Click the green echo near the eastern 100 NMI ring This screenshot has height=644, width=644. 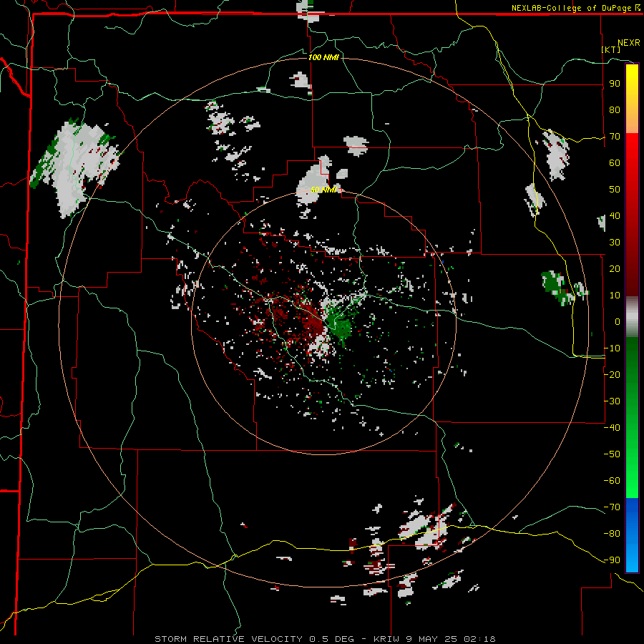tap(557, 287)
